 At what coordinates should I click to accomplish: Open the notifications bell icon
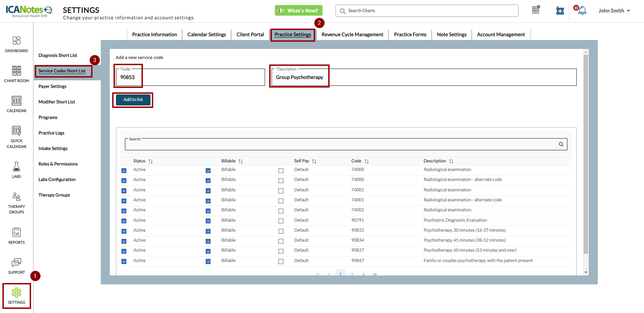click(582, 11)
